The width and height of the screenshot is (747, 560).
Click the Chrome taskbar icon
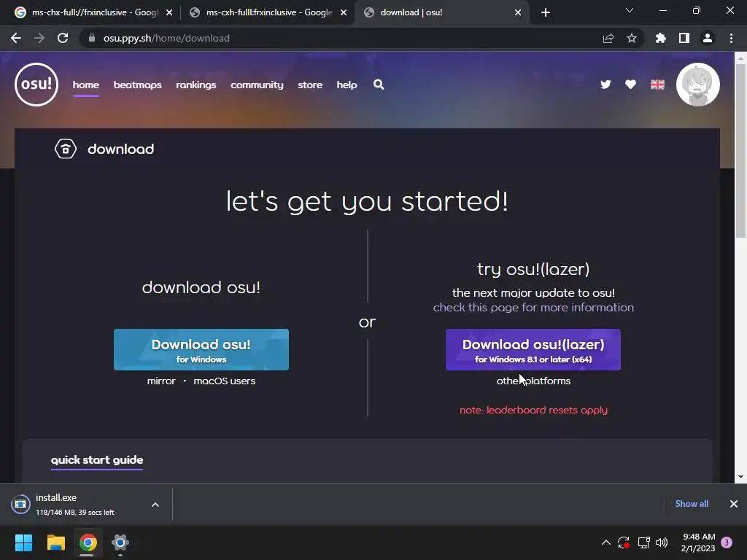click(x=88, y=542)
